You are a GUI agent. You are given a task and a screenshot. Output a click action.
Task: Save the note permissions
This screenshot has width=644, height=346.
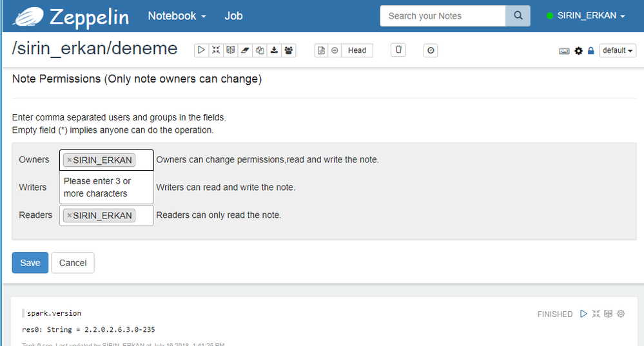click(30, 263)
